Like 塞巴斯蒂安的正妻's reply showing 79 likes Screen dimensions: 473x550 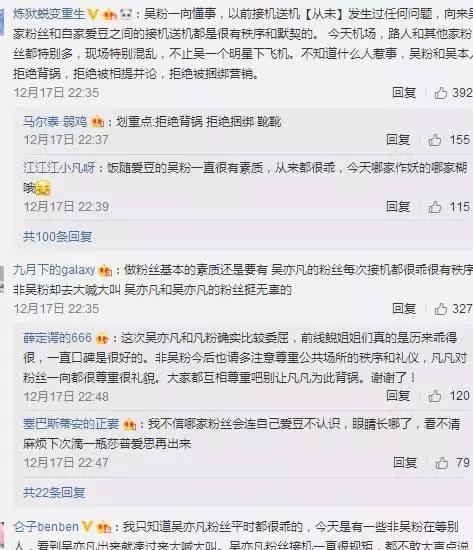(x=442, y=463)
